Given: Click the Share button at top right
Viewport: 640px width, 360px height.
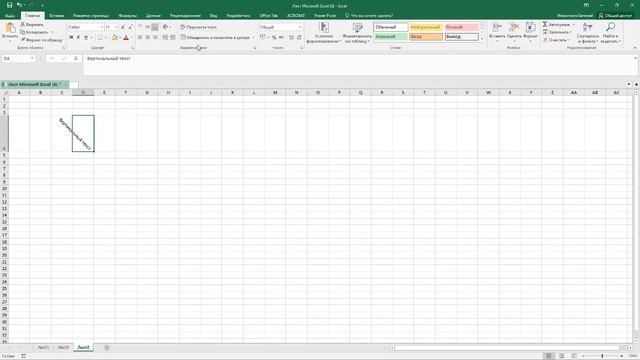Looking at the screenshot, I should click(615, 16).
